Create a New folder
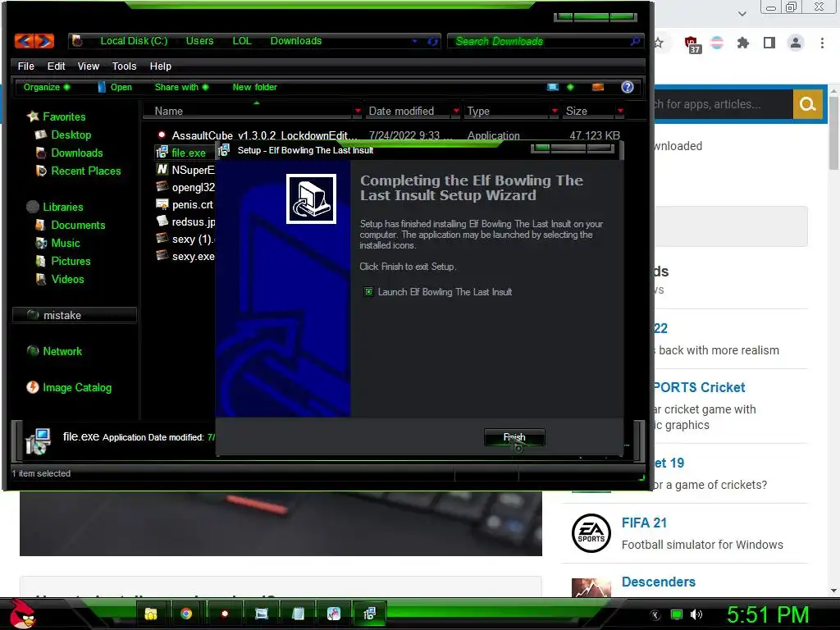This screenshot has width=840, height=630. pos(254,87)
